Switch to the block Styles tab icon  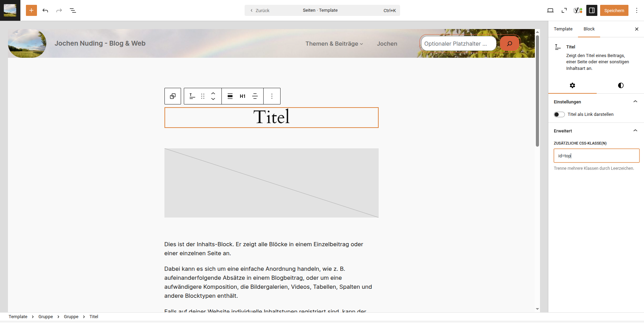621,85
